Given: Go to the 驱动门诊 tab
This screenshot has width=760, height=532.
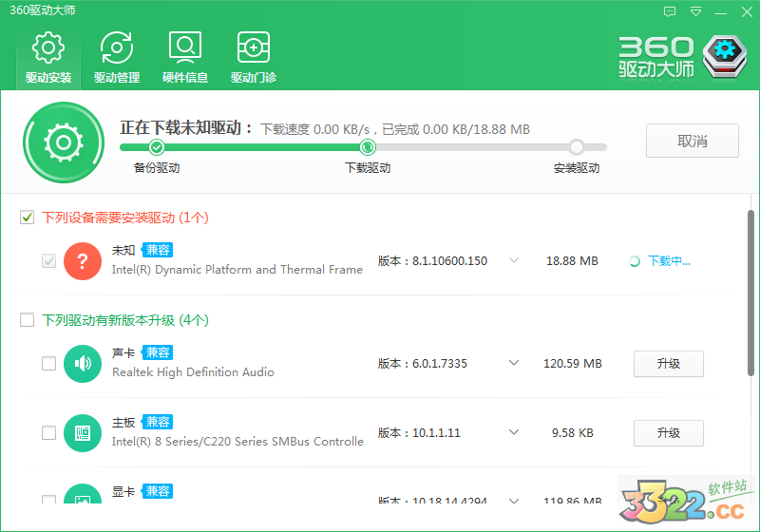Looking at the screenshot, I should point(254,58).
